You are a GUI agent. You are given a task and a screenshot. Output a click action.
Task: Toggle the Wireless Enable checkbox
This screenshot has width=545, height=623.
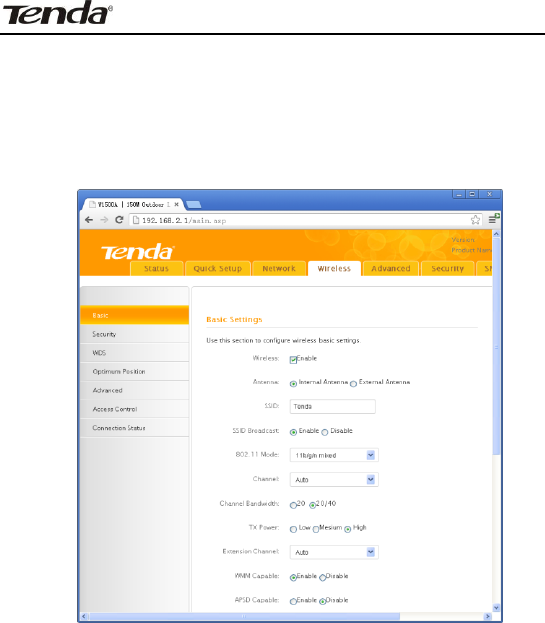tap(293, 360)
